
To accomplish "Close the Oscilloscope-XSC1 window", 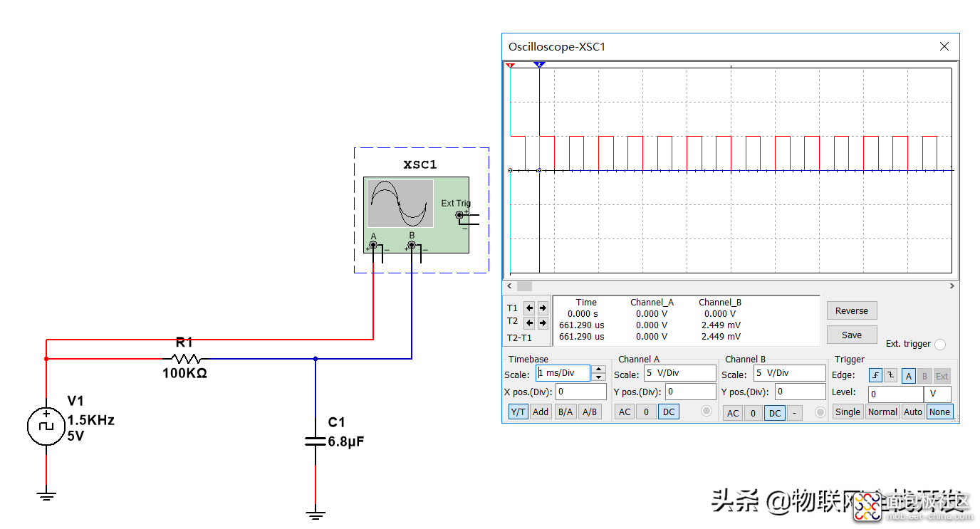I will point(944,46).
